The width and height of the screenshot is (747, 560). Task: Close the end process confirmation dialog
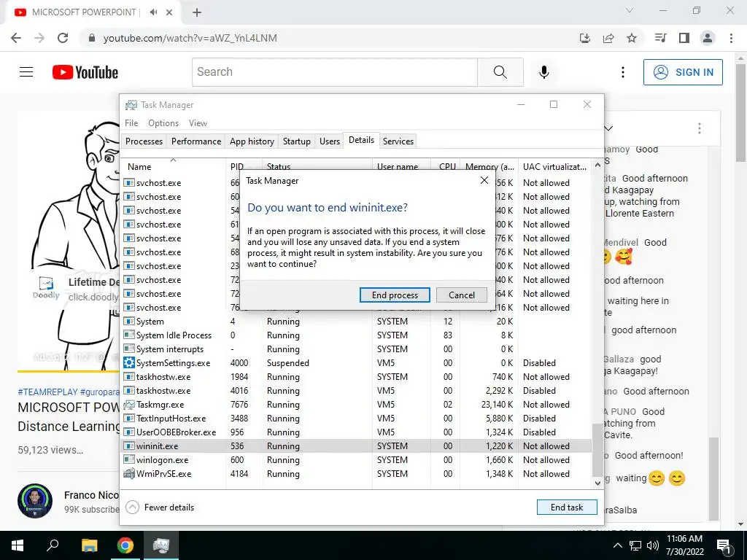tap(484, 181)
